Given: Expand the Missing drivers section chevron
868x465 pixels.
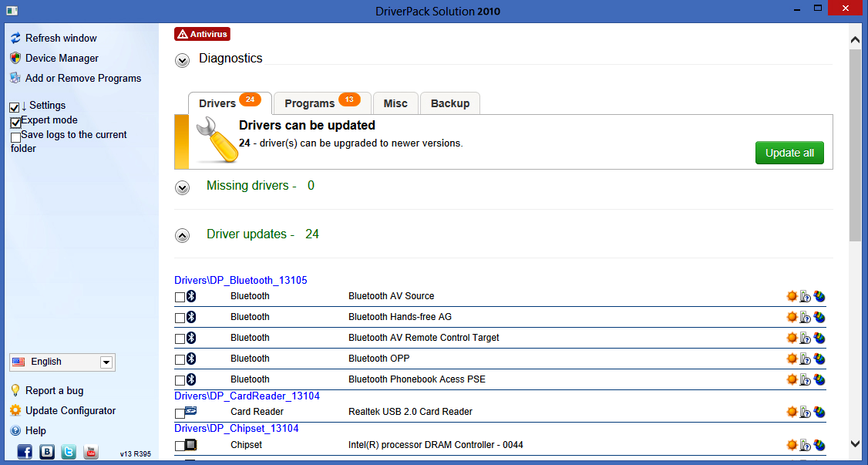Looking at the screenshot, I should coord(182,187).
